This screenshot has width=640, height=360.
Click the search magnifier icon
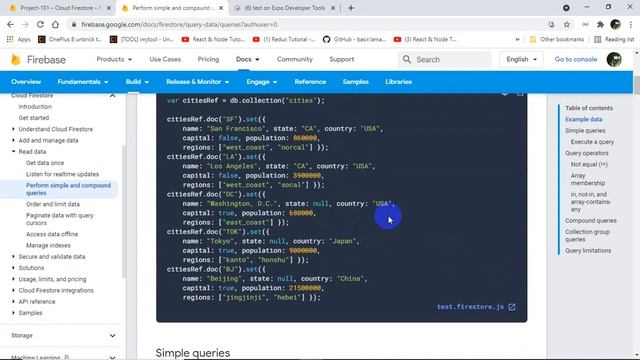coord(407,59)
